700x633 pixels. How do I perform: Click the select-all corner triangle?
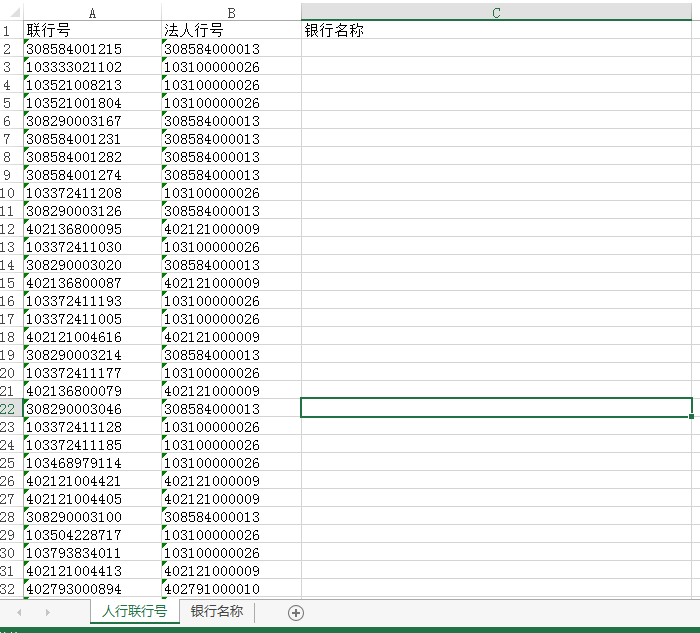click(15, 12)
